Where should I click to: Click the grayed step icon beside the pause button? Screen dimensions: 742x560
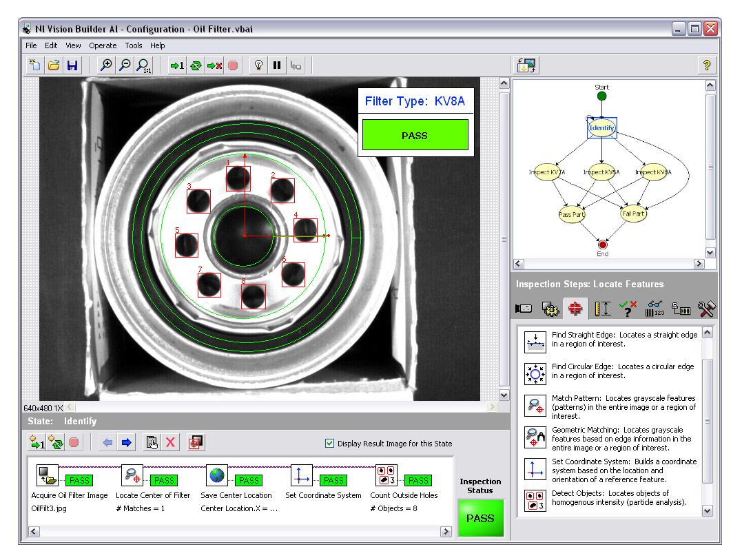pyautogui.click(x=296, y=65)
